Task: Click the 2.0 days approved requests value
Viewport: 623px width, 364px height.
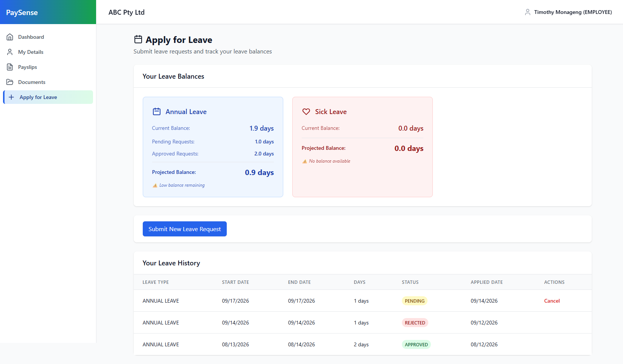Action: click(264, 154)
